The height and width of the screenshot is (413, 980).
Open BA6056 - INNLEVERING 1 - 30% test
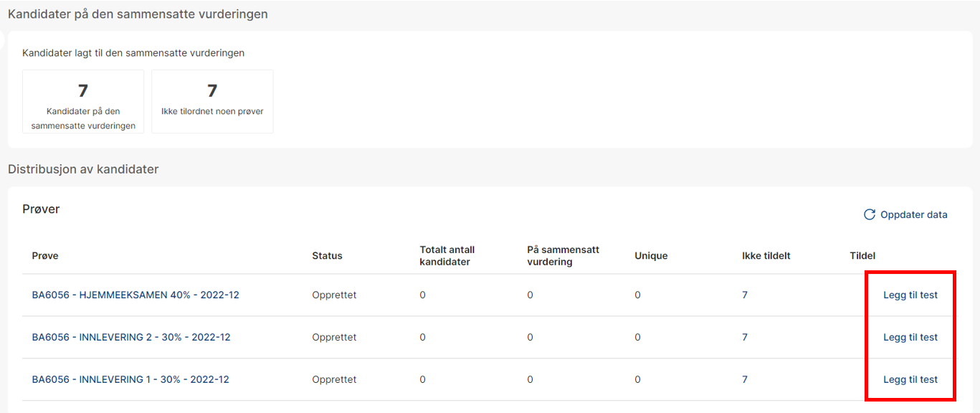point(130,379)
